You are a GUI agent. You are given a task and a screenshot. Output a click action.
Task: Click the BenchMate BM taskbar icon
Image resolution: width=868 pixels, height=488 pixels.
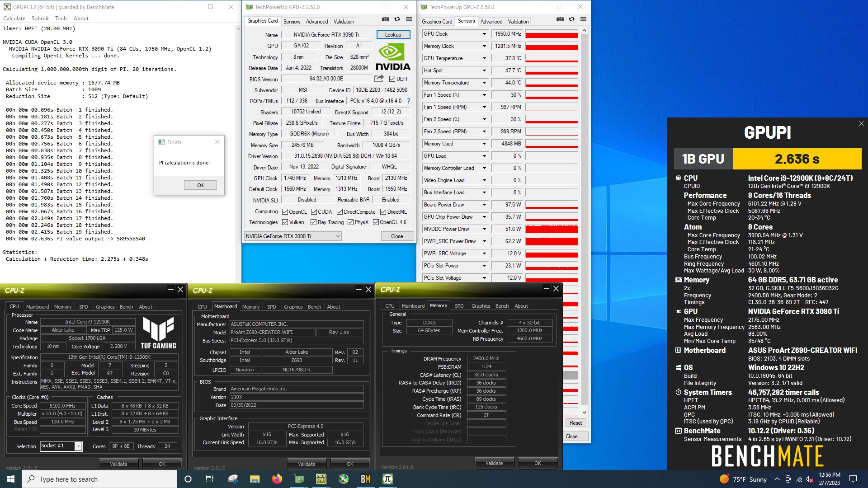click(x=366, y=479)
